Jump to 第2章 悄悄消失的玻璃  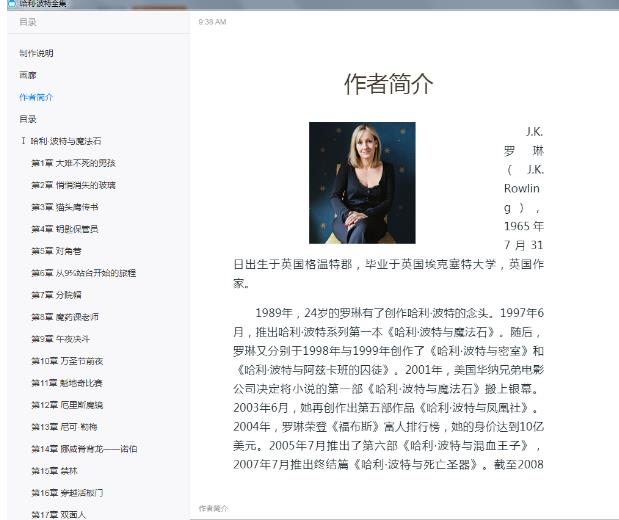click(73, 185)
